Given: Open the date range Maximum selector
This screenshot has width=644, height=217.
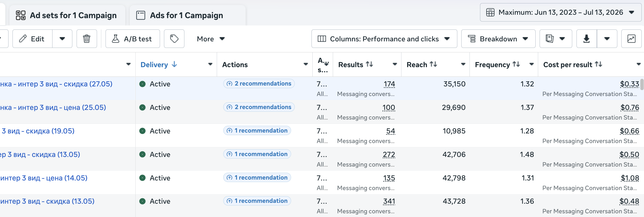Looking at the screenshot, I should 561,12.
